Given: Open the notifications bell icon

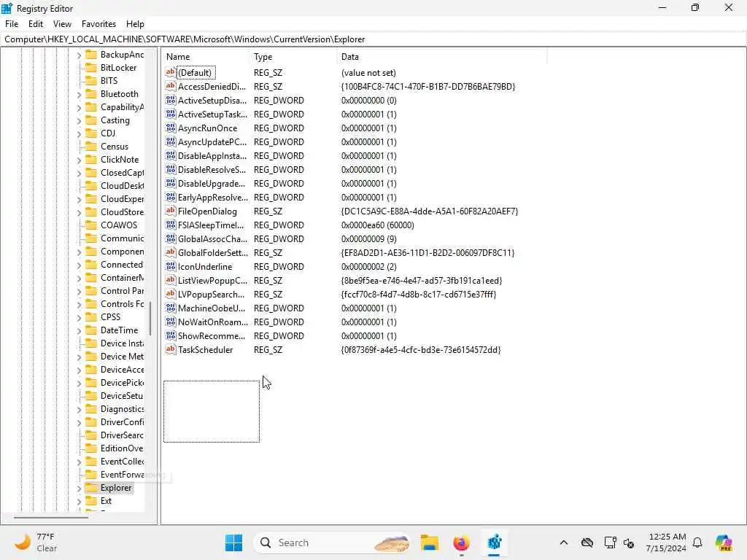Looking at the screenshot, I should pyautogui.click(x=697, y=542).
